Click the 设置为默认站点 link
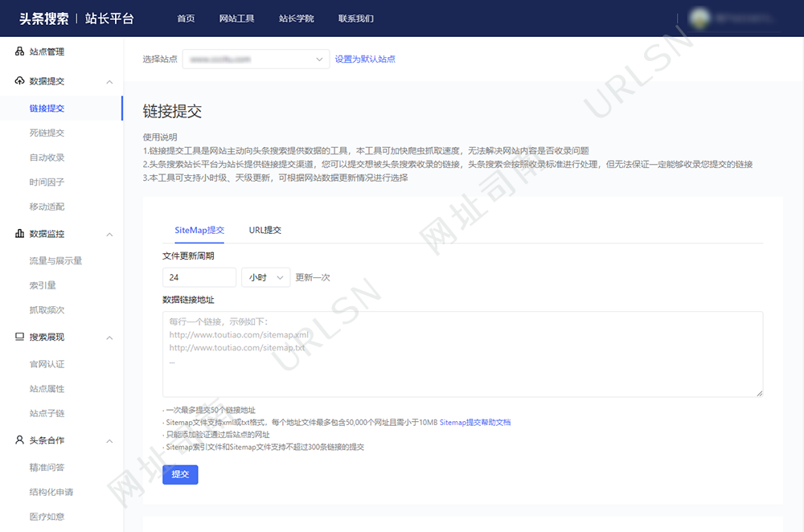The height and width of the screenshot is (532, 804). click(365, 59)
